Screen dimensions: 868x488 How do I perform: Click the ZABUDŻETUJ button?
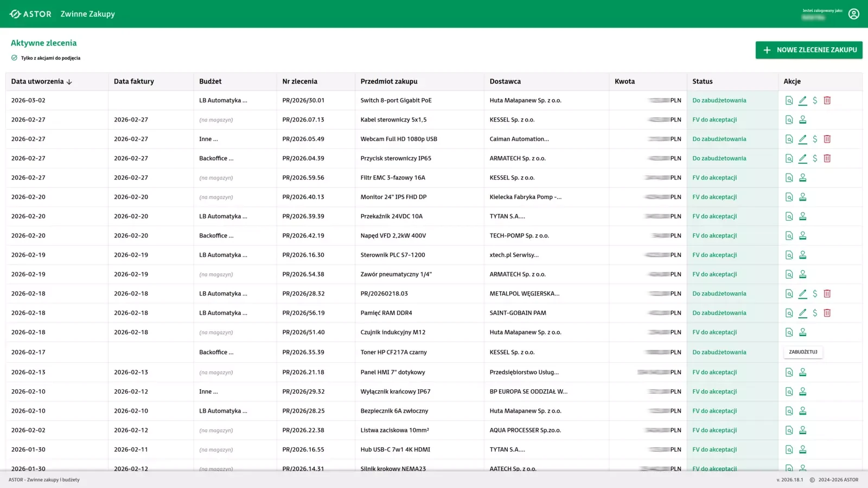coord(803,351)
